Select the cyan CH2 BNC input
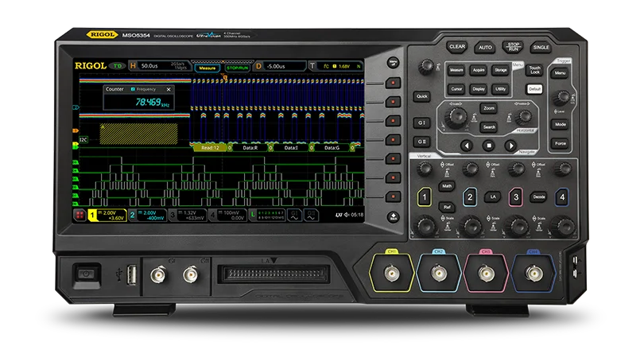 439,273
